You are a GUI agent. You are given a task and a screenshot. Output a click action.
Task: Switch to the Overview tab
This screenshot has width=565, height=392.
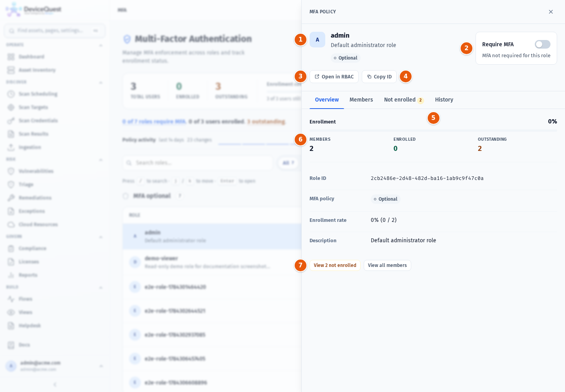click(327, 100)
